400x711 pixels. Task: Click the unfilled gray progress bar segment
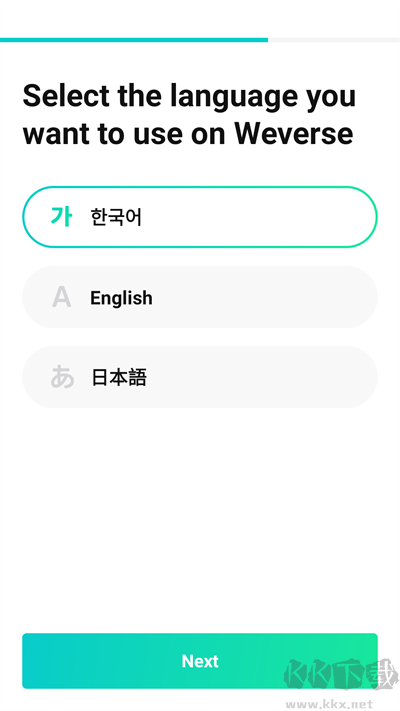click(x=334, y=40)
